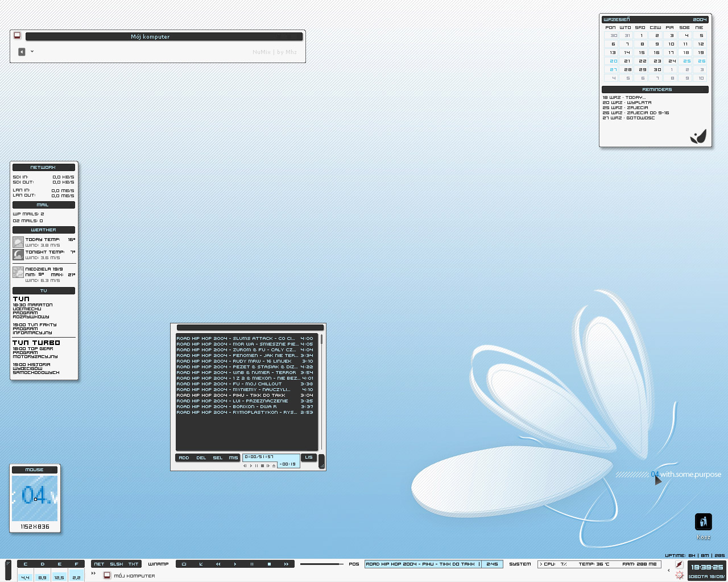728x582 pixels.
Task: Select drive F in taskbar
Action: point(76,564)
